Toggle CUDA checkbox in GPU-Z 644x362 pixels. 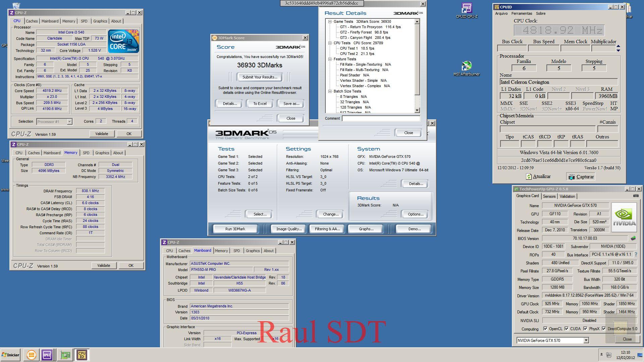click(567, 329)
